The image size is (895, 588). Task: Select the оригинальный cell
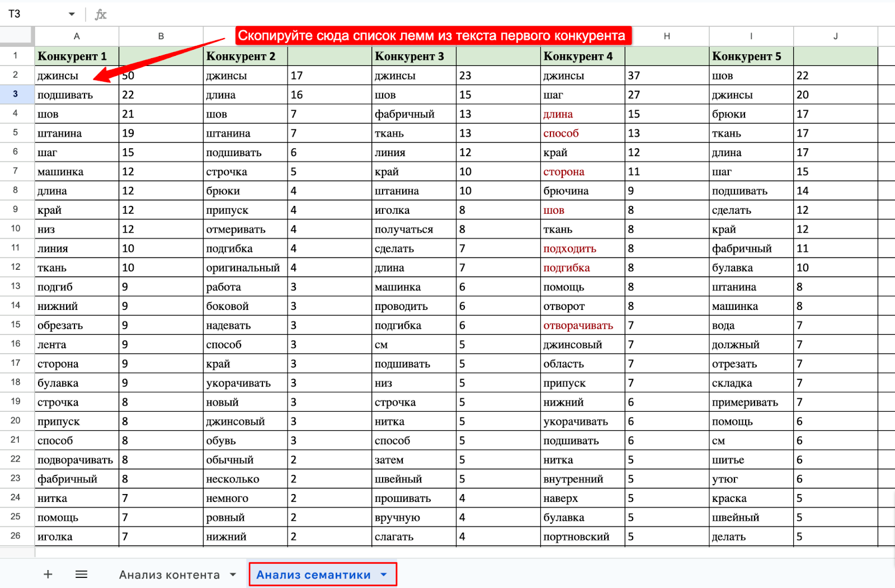coord(246,267)
